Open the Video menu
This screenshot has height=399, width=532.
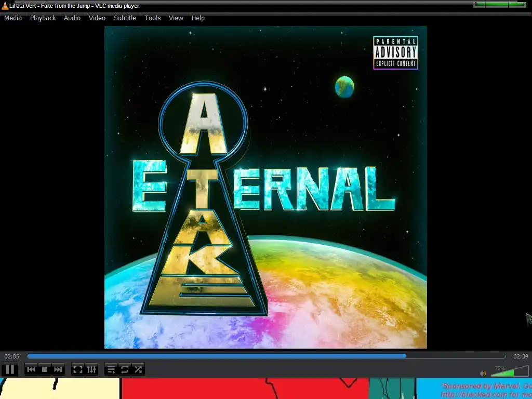coord(97,18)
